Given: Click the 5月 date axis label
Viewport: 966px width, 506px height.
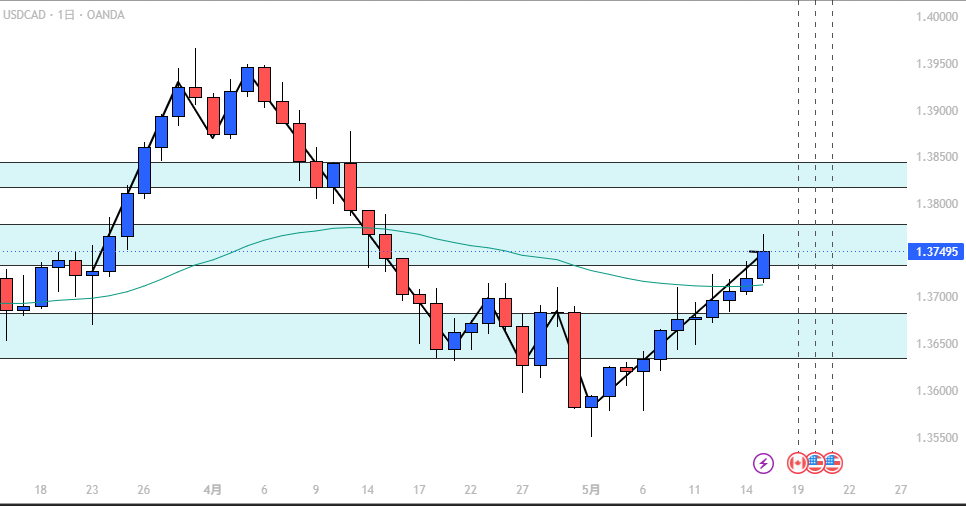Looking at the screenshot, I should 591,490.
